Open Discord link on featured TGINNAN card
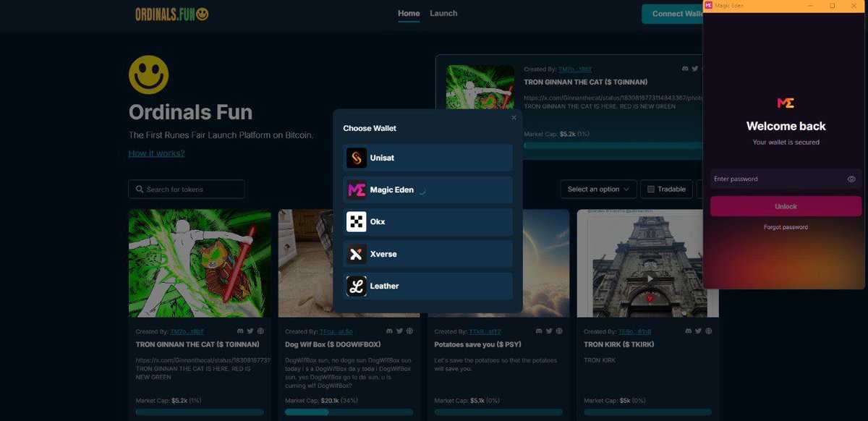The image size is (868, 421). 685,69
